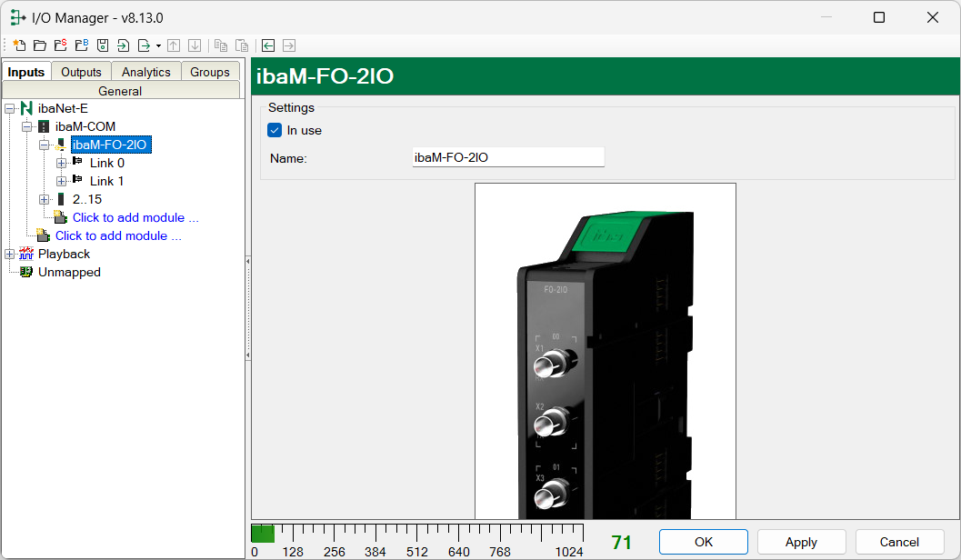Expand the Link 1 node
Image resolution: width=961 pixels, height=560 pixels.
(x=61, y=181)
